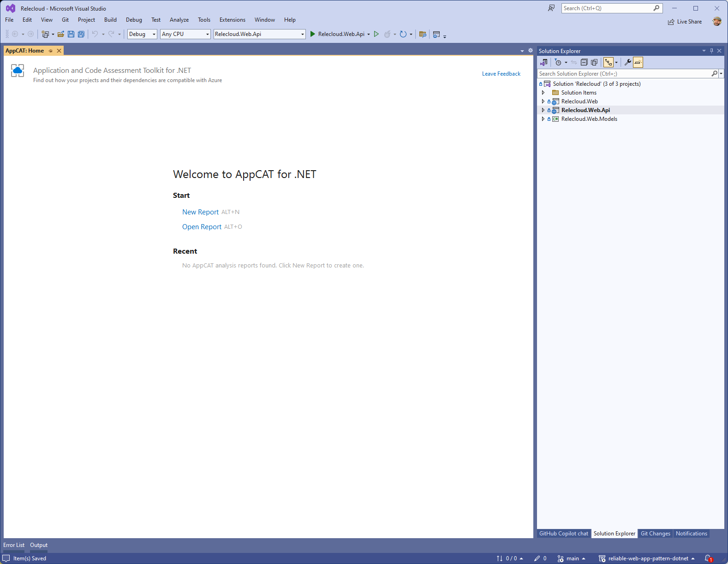The image size is (728, 564).
Task: Click the Pending Changes Filter clock icon
Action: point(558,62)
